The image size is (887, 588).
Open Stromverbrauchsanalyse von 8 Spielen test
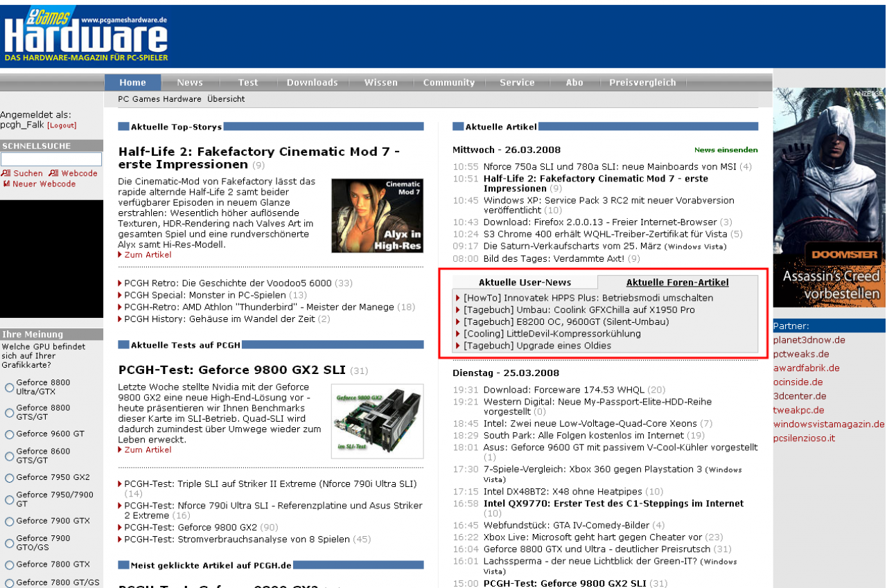[237, 539]
